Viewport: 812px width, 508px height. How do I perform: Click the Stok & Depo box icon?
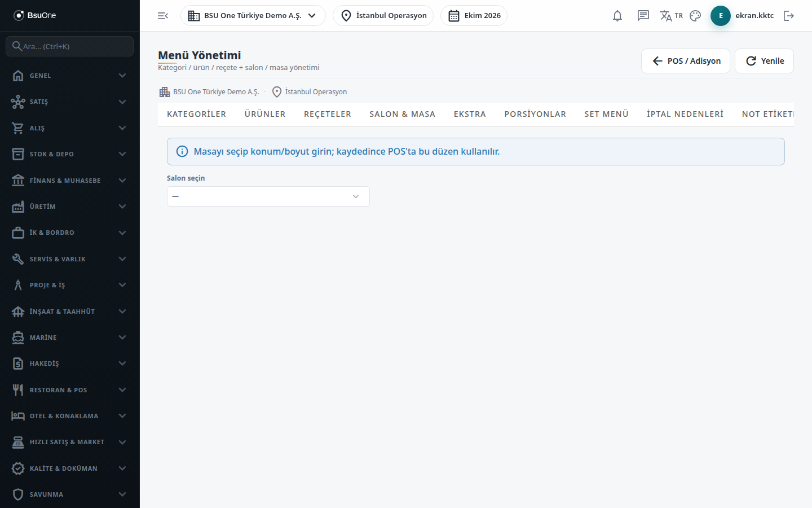point(18,154)
